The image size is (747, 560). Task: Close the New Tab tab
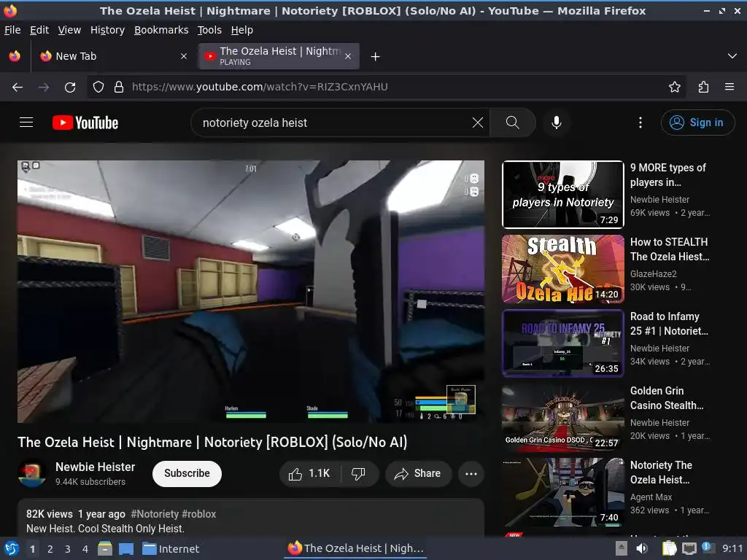point(184,56)
